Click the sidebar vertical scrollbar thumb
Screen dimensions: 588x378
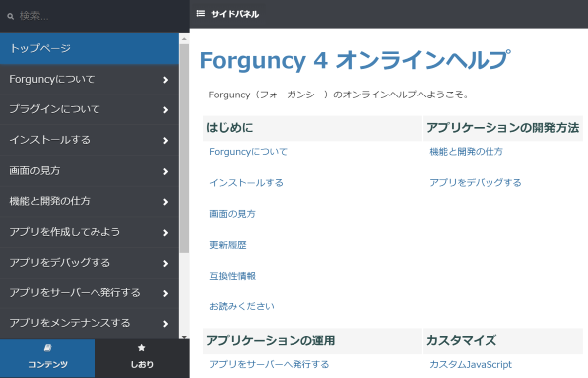point(184,148)
